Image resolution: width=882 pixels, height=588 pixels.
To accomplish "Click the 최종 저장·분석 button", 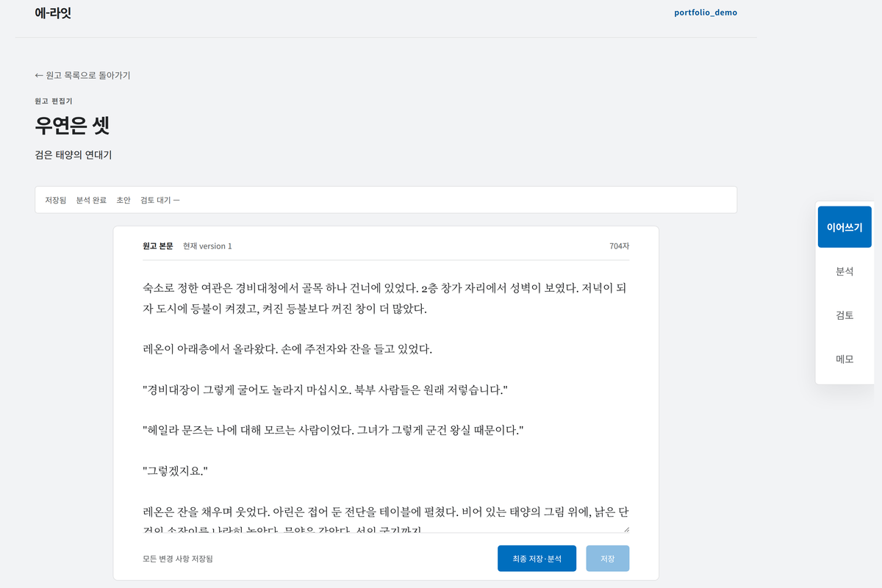I will point(537,559).
